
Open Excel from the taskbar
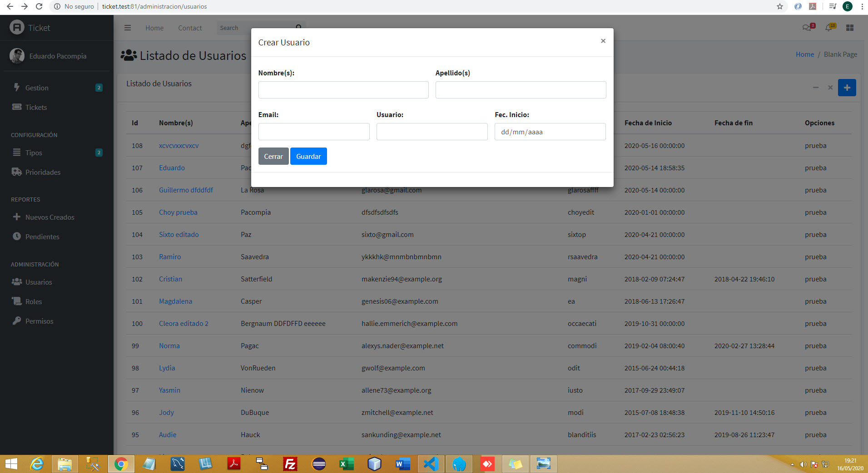coord(347,464)
